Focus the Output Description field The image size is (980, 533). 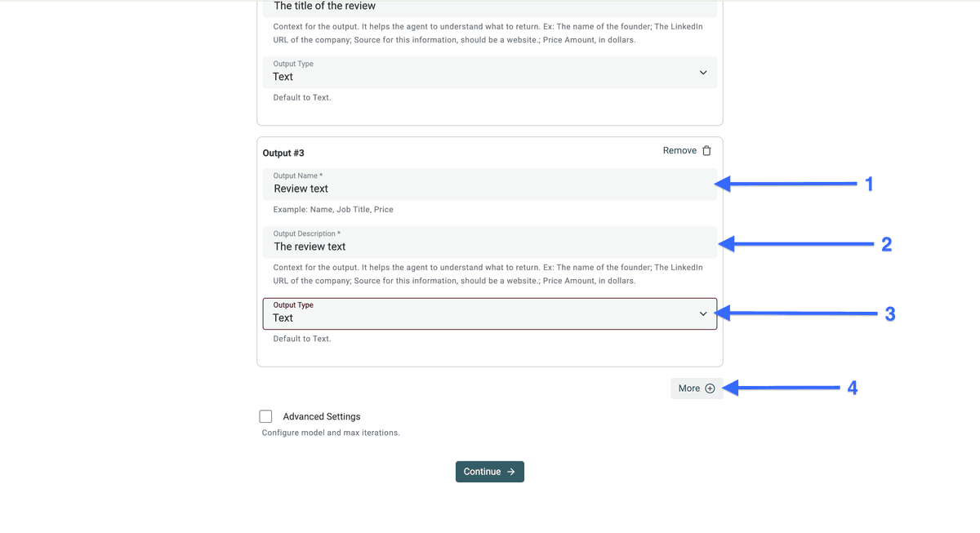tap(490, 242)
